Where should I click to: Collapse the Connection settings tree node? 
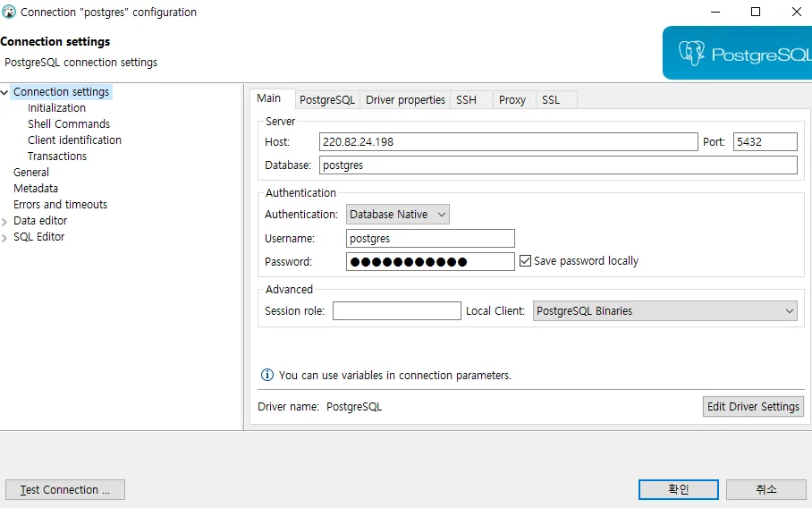pyautogui.click(x=4, y=92)
